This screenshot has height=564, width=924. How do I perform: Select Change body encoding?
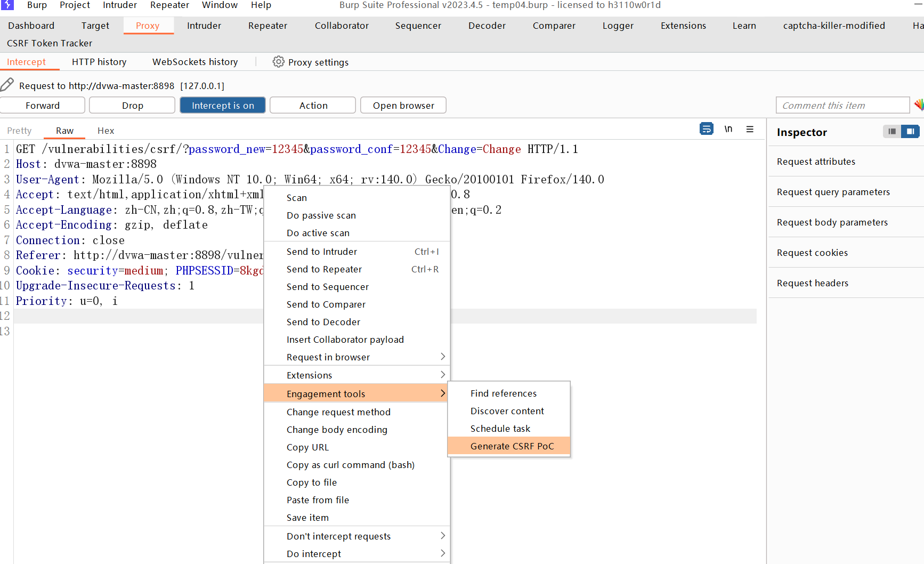[357, 430]
